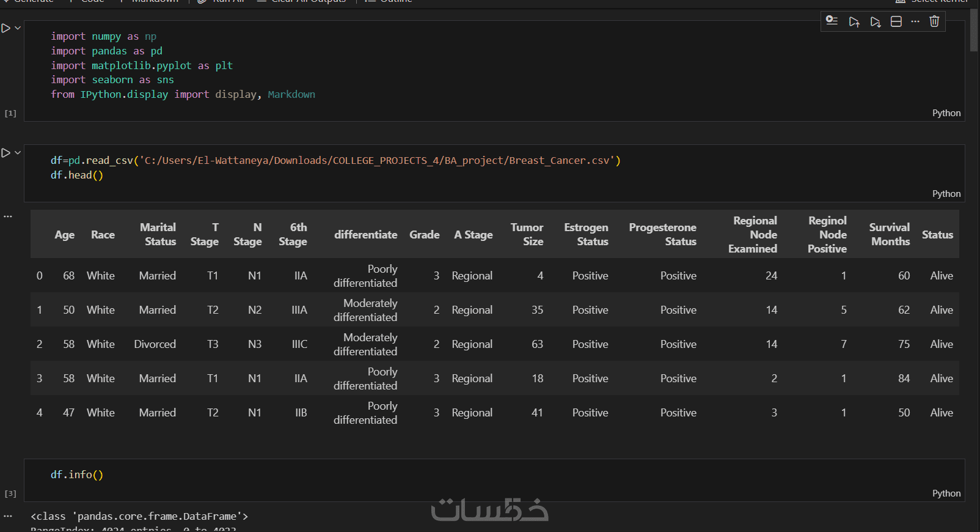The width and height of the screenshot is (980, 532).
Task: Click the Survival Months column header
Action: click(x=889, y=234)
